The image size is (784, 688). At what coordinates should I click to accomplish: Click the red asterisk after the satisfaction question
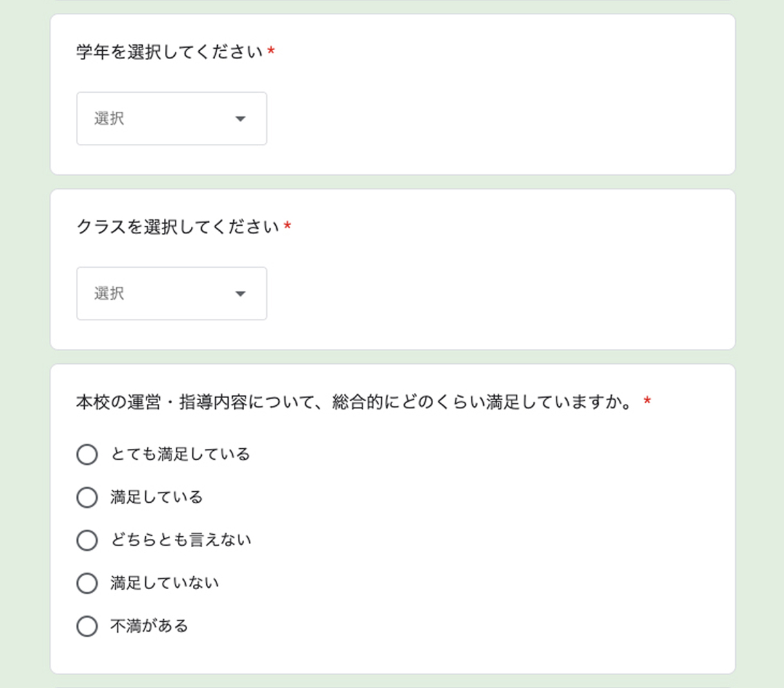(x=647, y=401)
